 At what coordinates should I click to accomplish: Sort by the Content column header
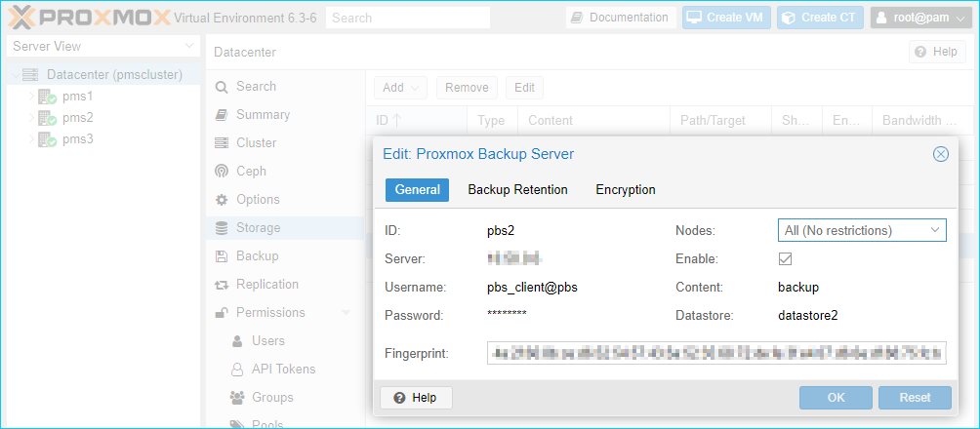tap(593, 121)
